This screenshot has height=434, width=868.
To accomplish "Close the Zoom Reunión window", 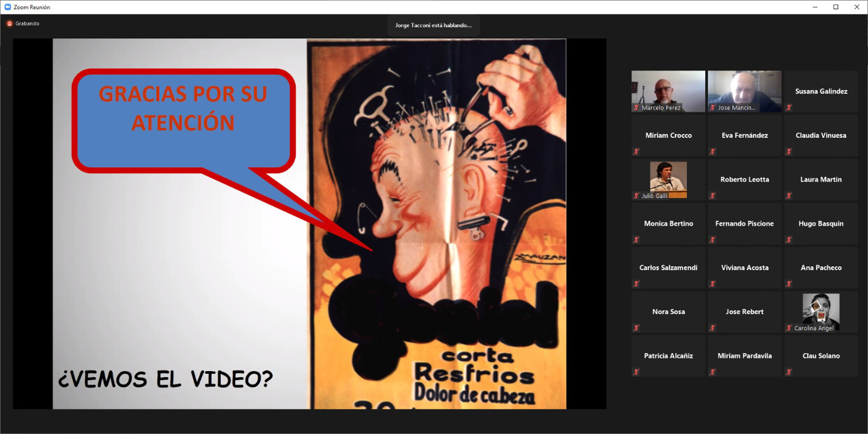I will pos(857,7).
